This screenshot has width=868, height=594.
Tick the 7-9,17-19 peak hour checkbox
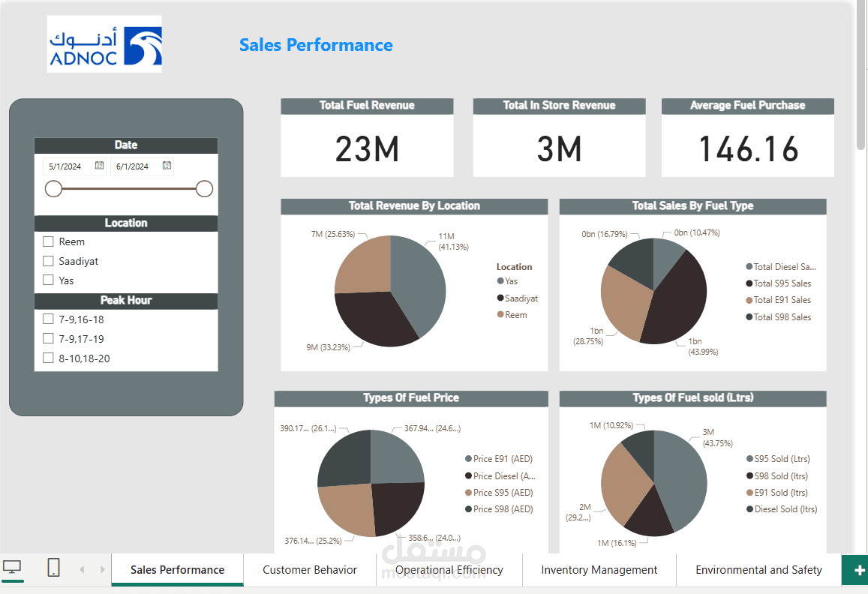(x=48, y=338)
